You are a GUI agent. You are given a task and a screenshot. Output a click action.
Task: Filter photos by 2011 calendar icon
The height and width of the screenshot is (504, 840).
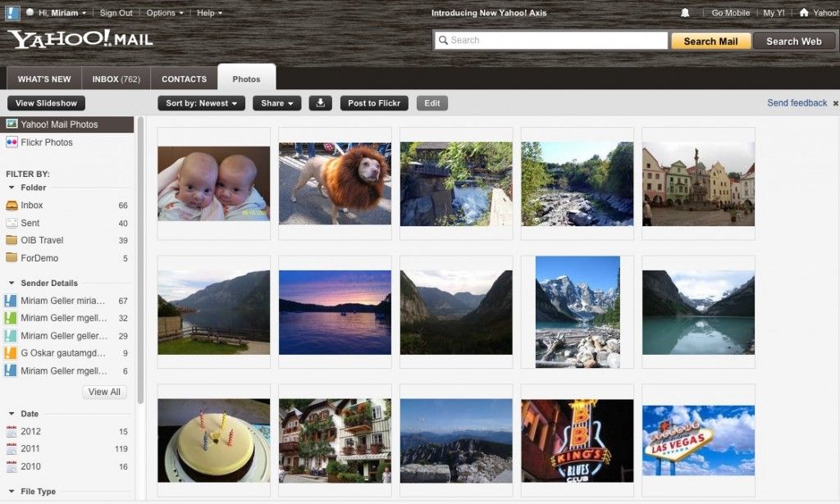[11, 449]
